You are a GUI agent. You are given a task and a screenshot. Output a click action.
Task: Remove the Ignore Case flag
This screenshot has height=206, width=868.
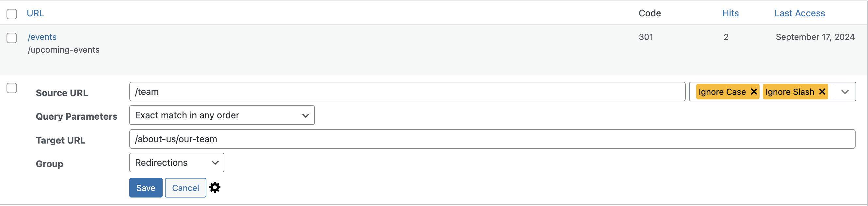[754, 92]
